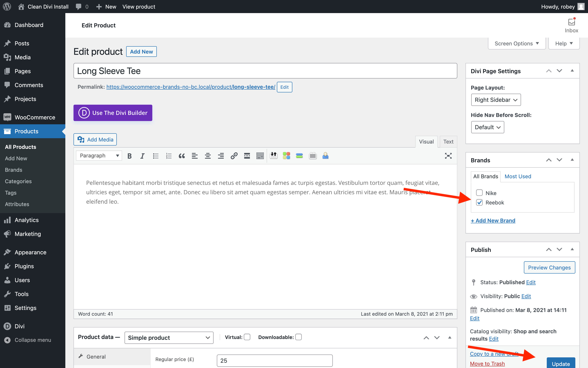This screenshot has height=368, width=588.
Task: Toggle italic formatting in editor toolbar
Action: tap(142, 156)
